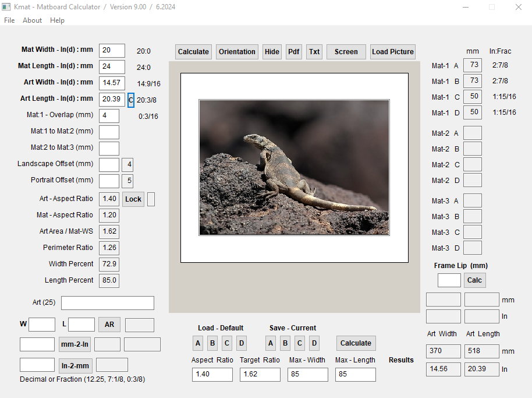Click the lizard picture preview
The image size is (532, 398).
point(294,167)
